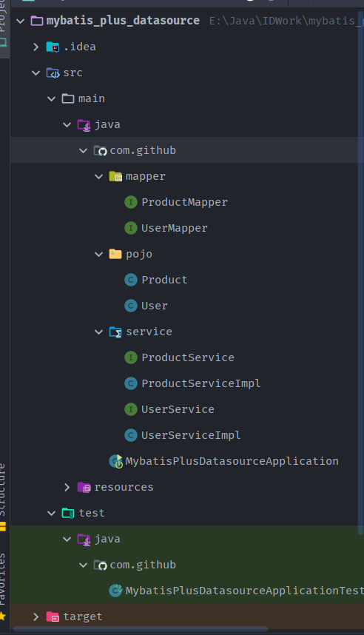Viewport: 364px width, 635px height.
Task: Collapse the mapper package
Action: pos(99,177)
